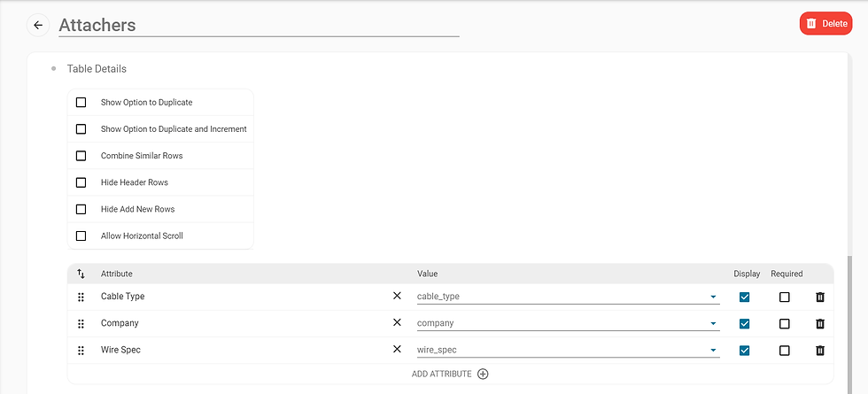Grab the drag handle for Company row
This screenshot has height=394, width=868.
81,324
